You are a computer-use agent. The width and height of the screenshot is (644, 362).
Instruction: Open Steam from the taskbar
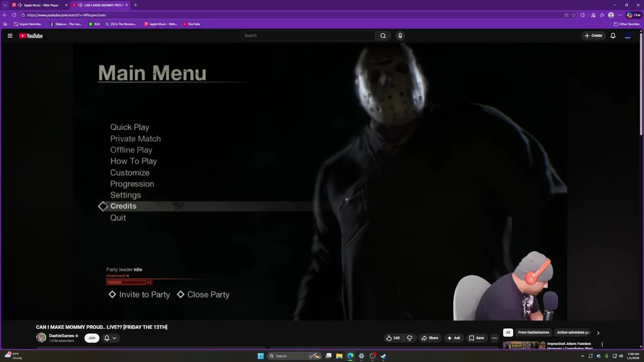(x=383, y=356)
